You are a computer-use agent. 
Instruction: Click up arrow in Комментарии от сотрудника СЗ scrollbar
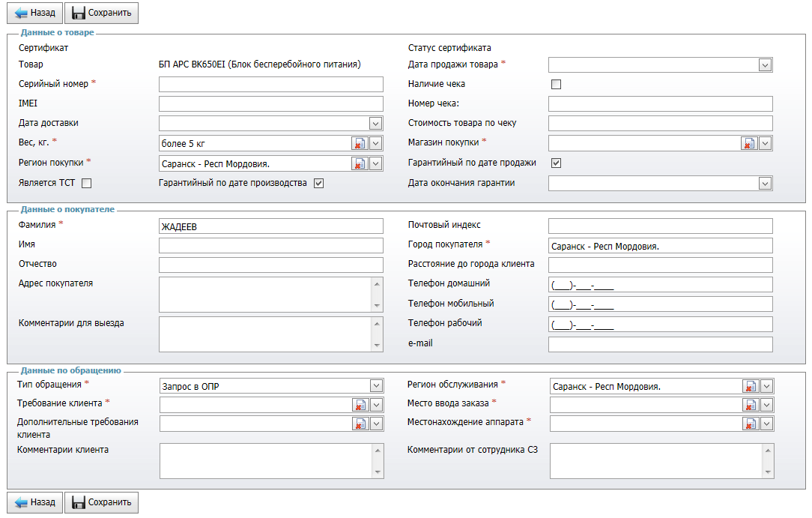tap(768, 450)
